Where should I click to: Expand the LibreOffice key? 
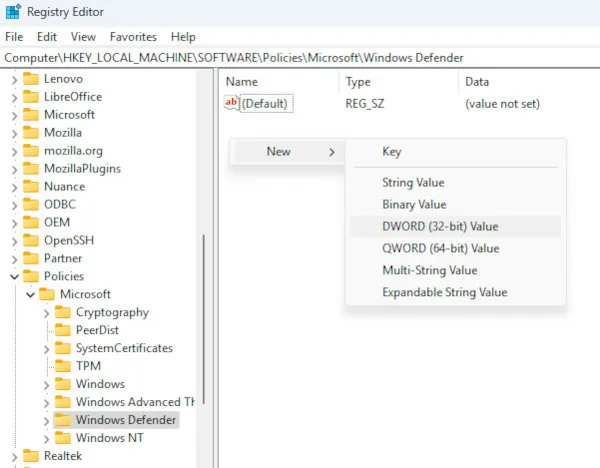coord(14,98)
